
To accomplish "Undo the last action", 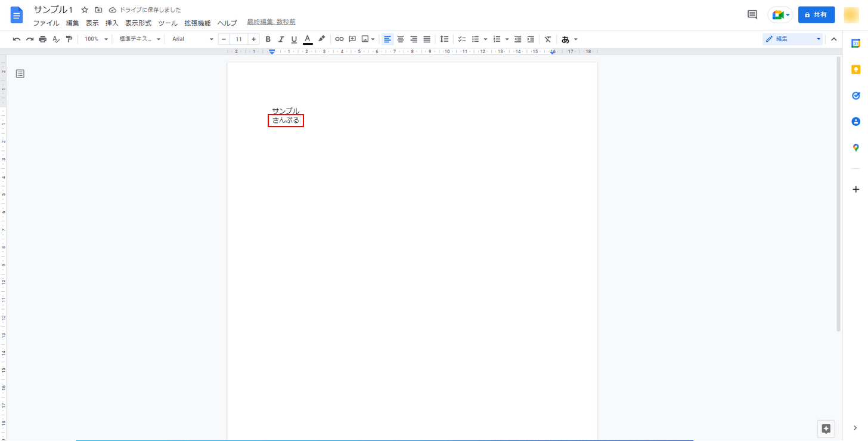I will (17, 39).
